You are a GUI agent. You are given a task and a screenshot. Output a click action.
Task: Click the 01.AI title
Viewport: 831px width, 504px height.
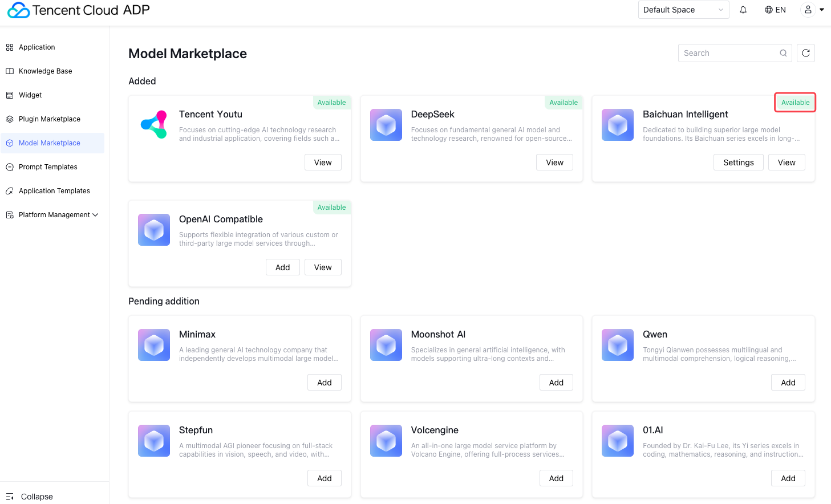653,430
